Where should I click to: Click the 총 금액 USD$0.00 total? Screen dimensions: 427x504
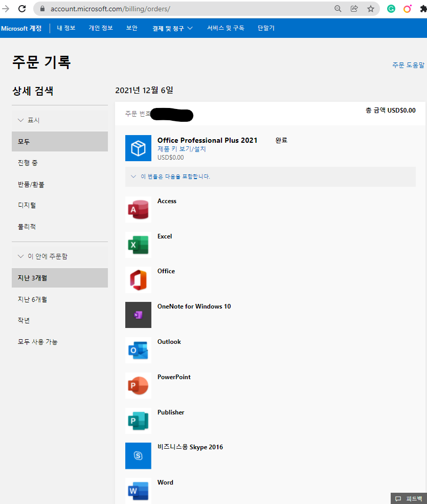[390, 110]
